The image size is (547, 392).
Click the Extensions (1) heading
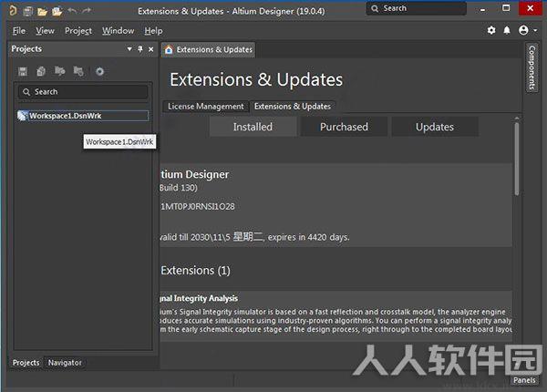coord(196,271)
